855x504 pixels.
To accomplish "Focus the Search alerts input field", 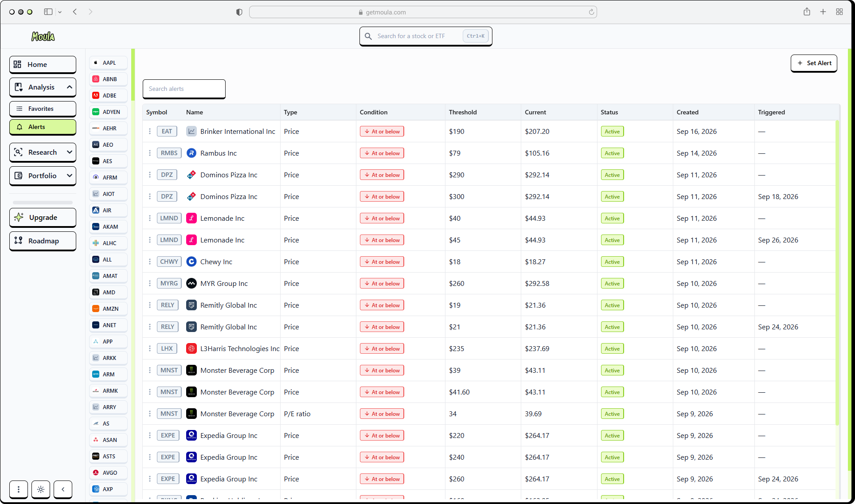I will pyautogui.click(x=184, y=89).
